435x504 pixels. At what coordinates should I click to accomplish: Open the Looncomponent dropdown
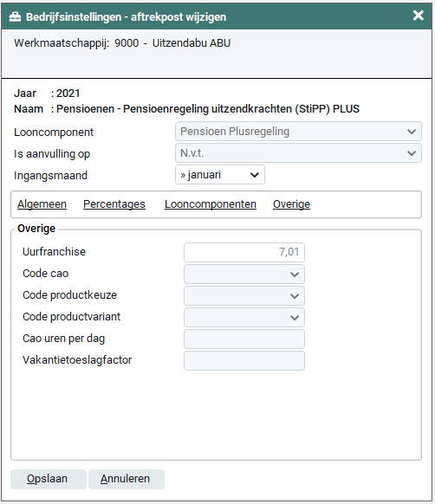click(298, 132)
